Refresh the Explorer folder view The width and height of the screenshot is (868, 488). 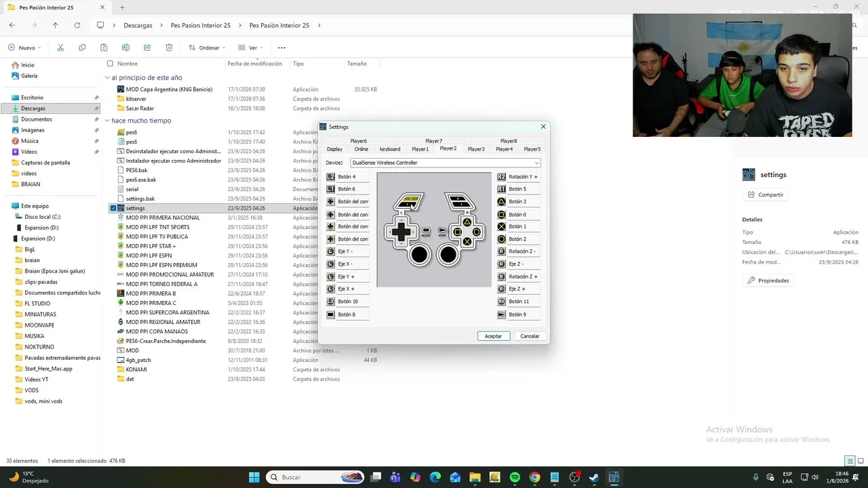point(77,25)
